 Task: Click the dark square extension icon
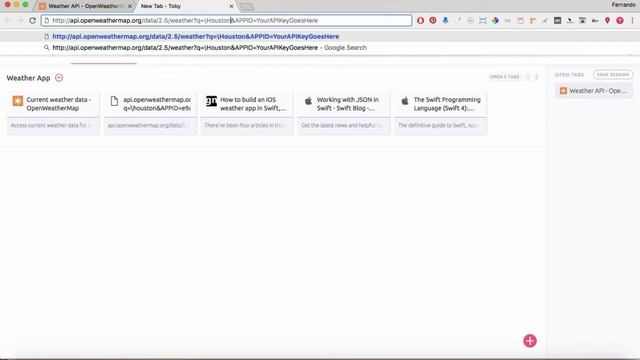(x=557, y=20)
